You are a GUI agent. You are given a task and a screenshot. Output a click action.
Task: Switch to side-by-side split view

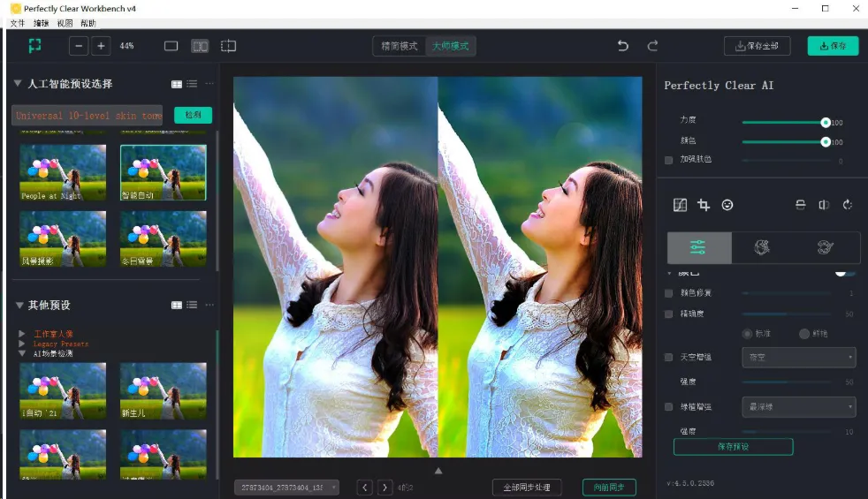[200, 46]
